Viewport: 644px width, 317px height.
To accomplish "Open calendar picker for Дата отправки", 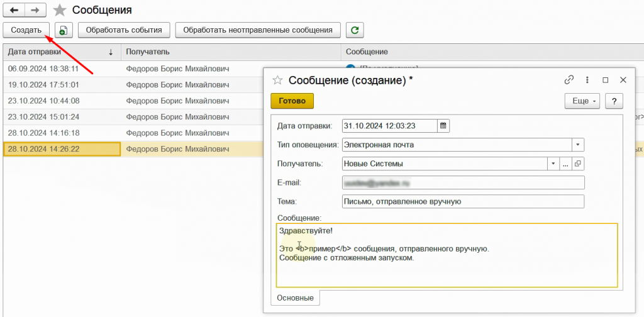I will click(x=443, y=126).
